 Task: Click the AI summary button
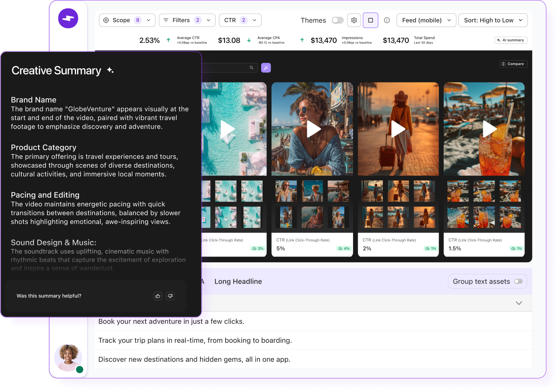511,40
